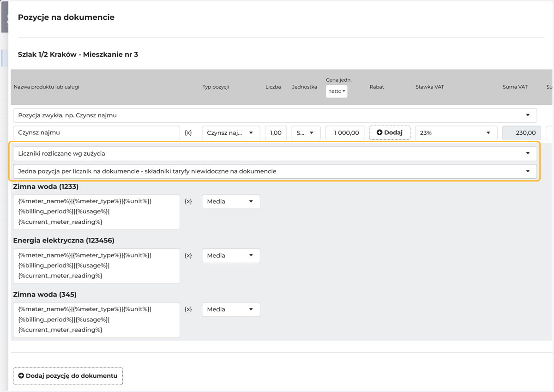Image resolution: width=554 pixels, height=392 pixels.
Task: Click the 'Typ pozycji' column header
Action: 216,87
